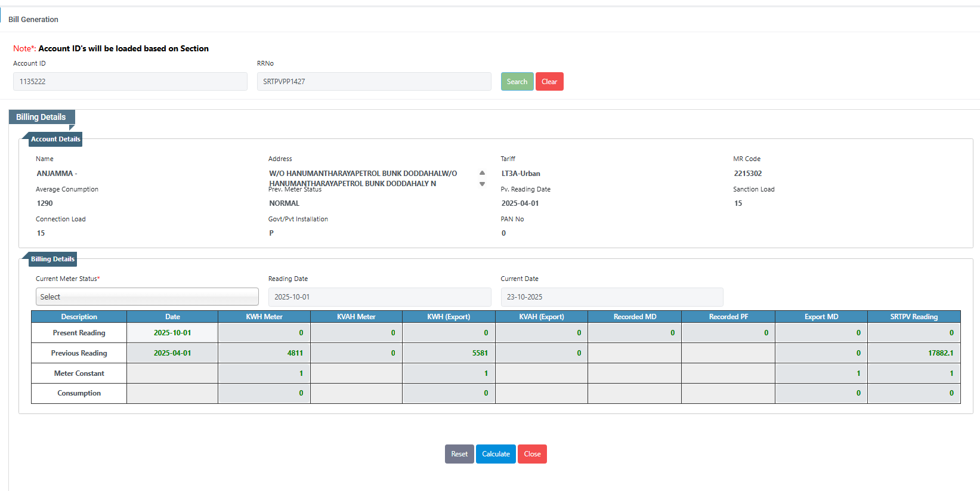Click the RRNo input field
Screen dimensions: 980x491
click(374, 82)
